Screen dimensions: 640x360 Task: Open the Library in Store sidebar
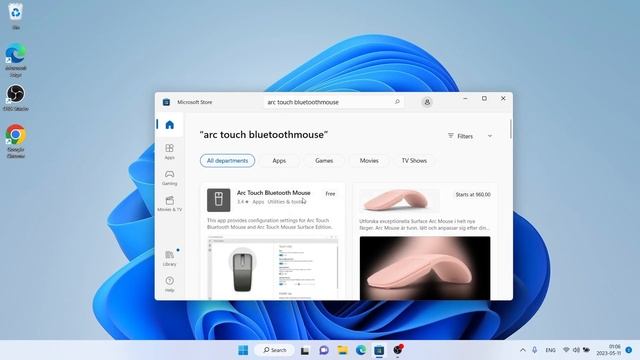pos(169,258)
